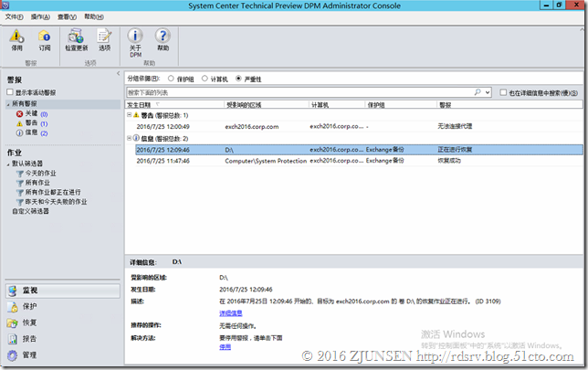Select the 关键 critical alerts red icon
This screenshot has height=370, width=588.
pyautogui.click(x=19, y=113)
